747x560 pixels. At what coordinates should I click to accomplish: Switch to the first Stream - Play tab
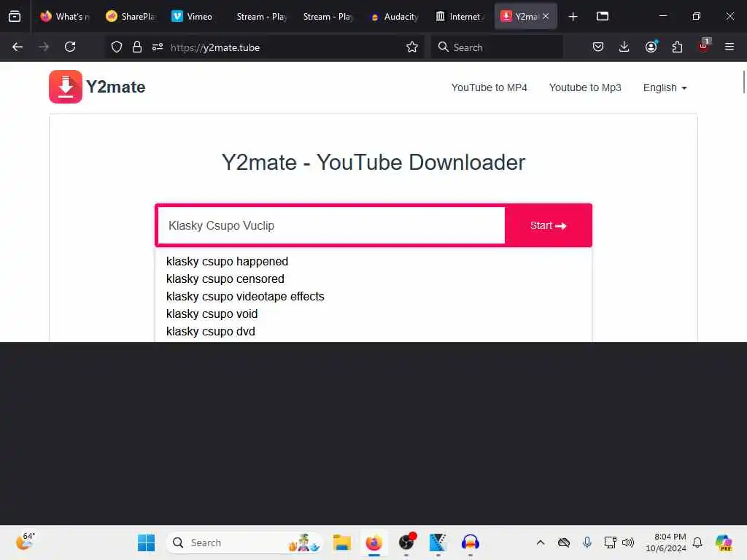(x=260, y=17)
